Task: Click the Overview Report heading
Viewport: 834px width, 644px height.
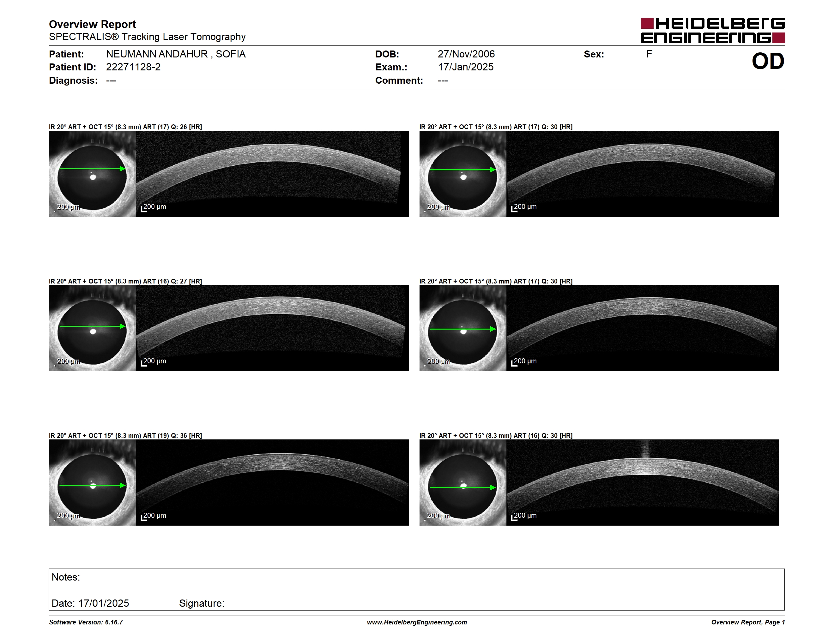Action: tap(93, 24)
